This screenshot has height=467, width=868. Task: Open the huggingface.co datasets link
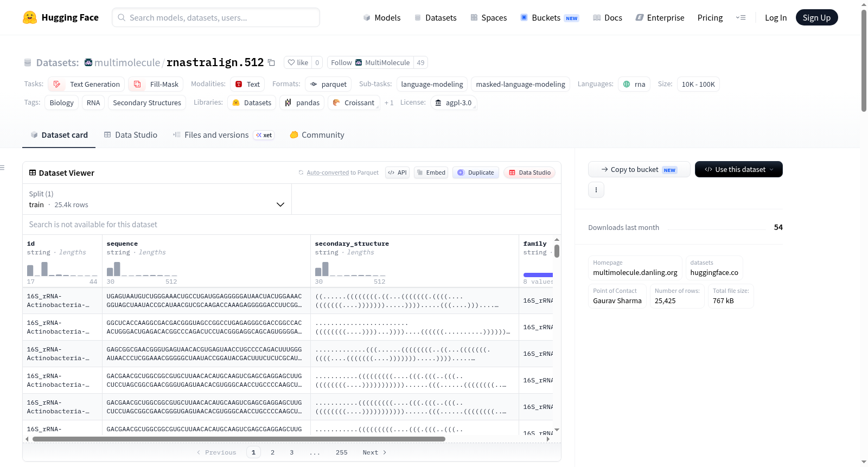(714, 272)
